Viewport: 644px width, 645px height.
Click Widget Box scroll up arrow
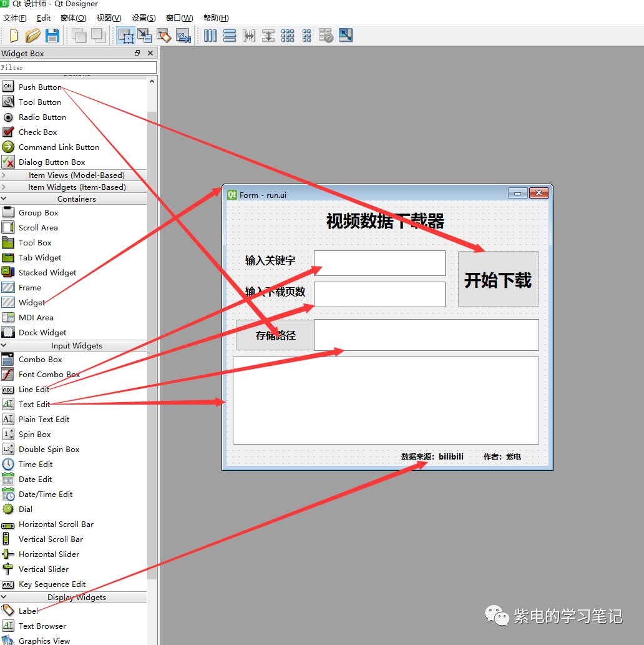152,81
